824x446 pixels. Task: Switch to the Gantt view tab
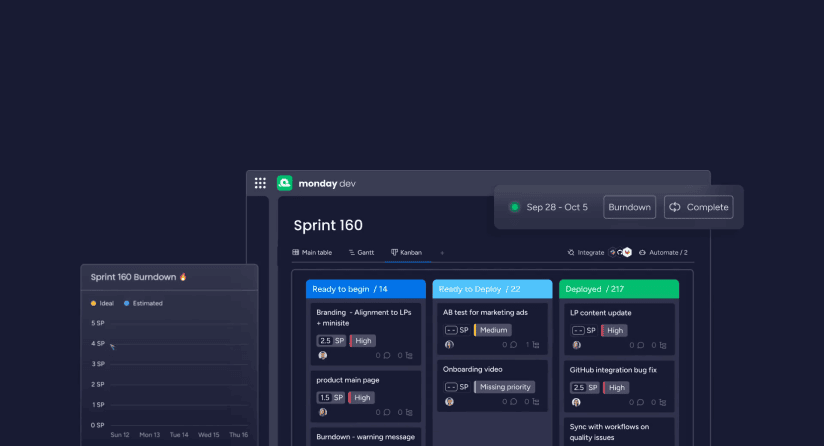[359, 253]
